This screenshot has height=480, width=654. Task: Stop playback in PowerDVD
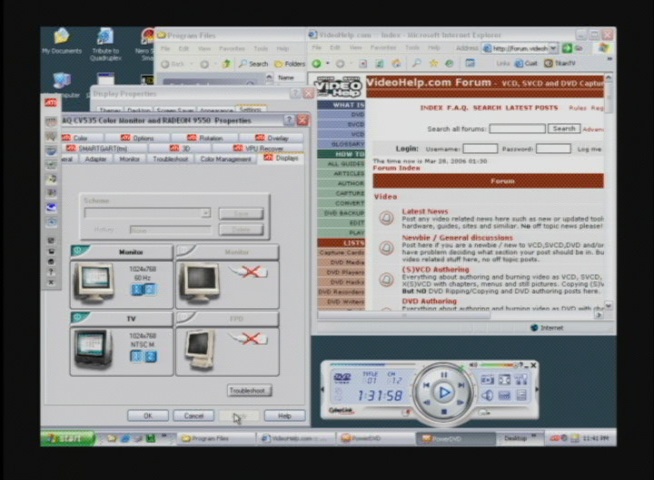pyautogui.click(x=444, y=412)
